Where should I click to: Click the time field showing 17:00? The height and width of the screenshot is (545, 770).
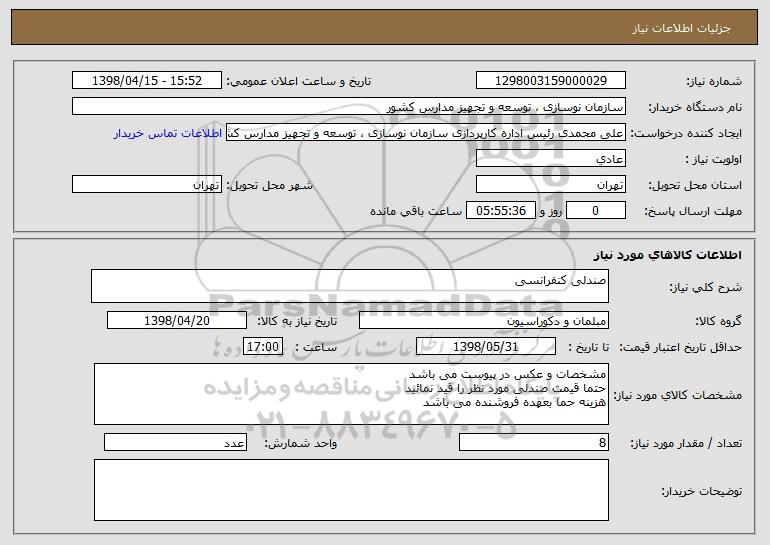tap(263, 347)
